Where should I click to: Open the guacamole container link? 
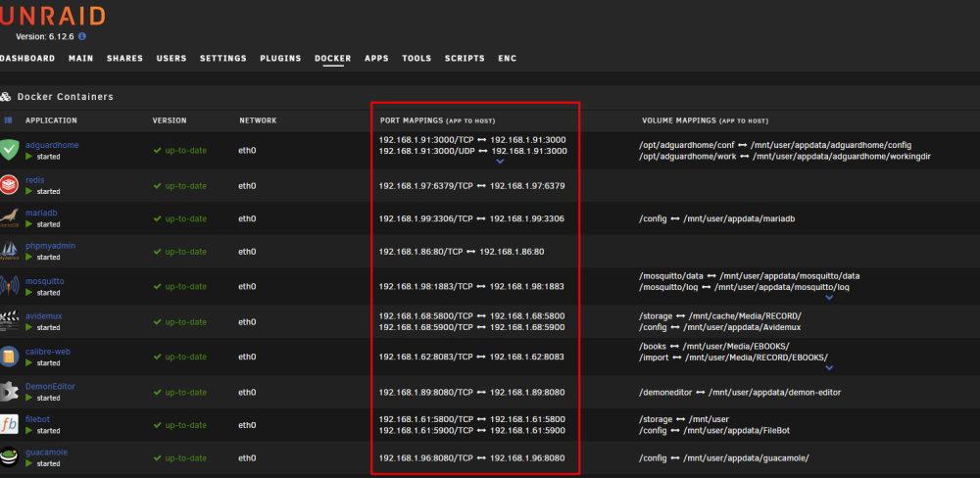point(47,452)
